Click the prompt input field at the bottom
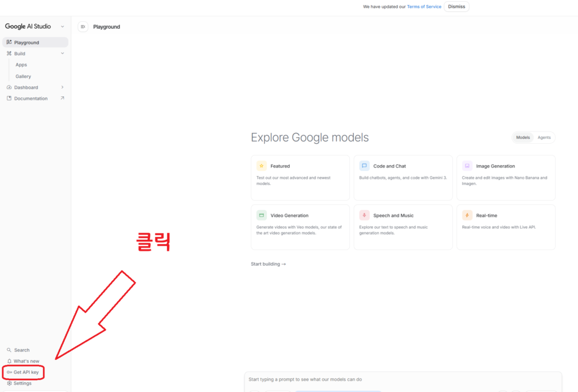 (403, 380)
